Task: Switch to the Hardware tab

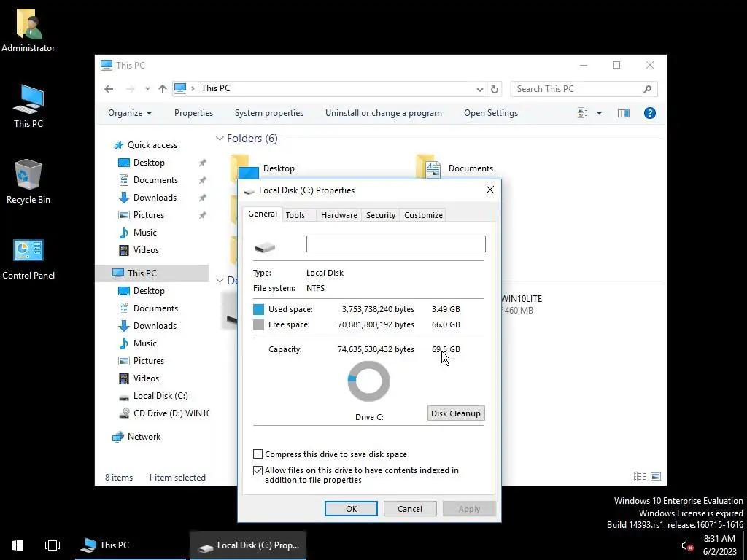Action: pyautogui.click(x=338, y=215)
